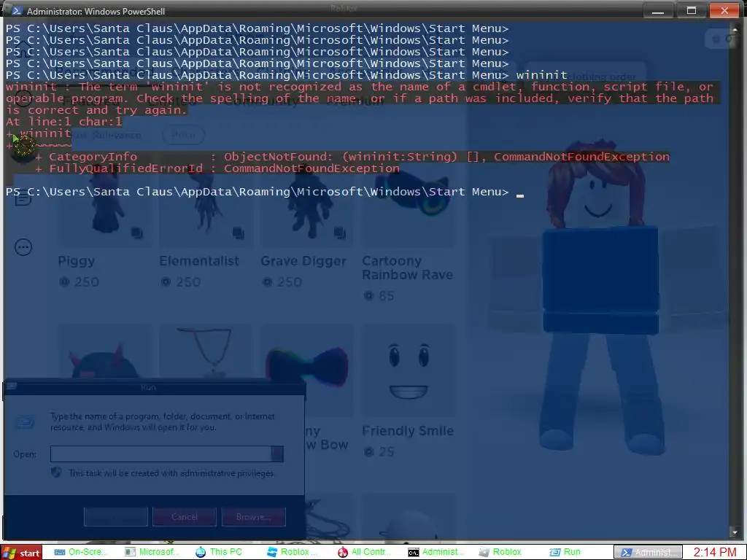Switch to This PC taskbar item
747x560 pixels.
219,552
